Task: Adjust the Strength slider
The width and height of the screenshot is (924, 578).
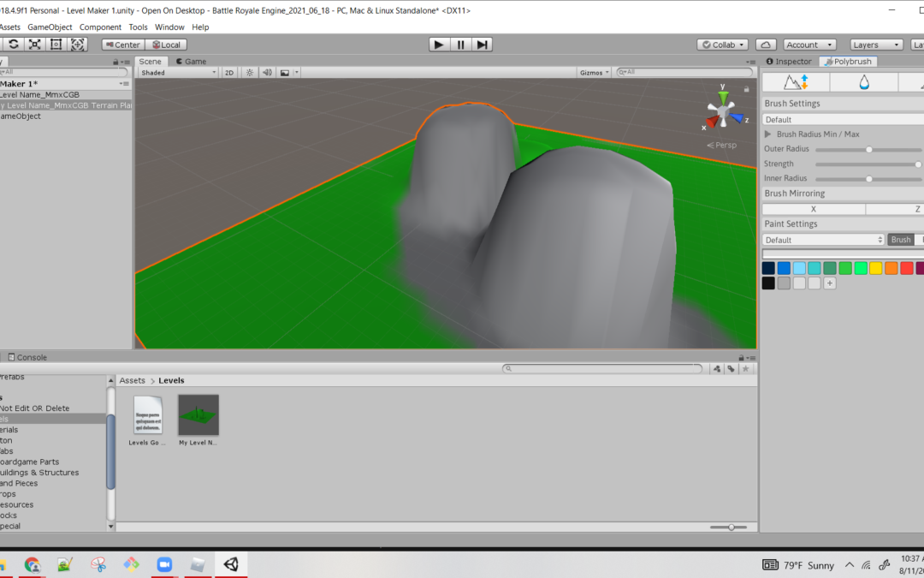Action: click(869, 164)
